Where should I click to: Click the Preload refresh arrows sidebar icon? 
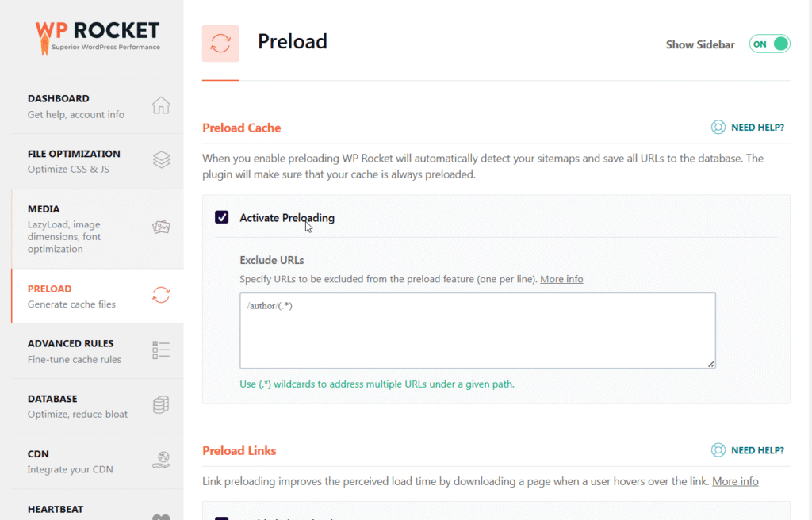pos(161,295)
